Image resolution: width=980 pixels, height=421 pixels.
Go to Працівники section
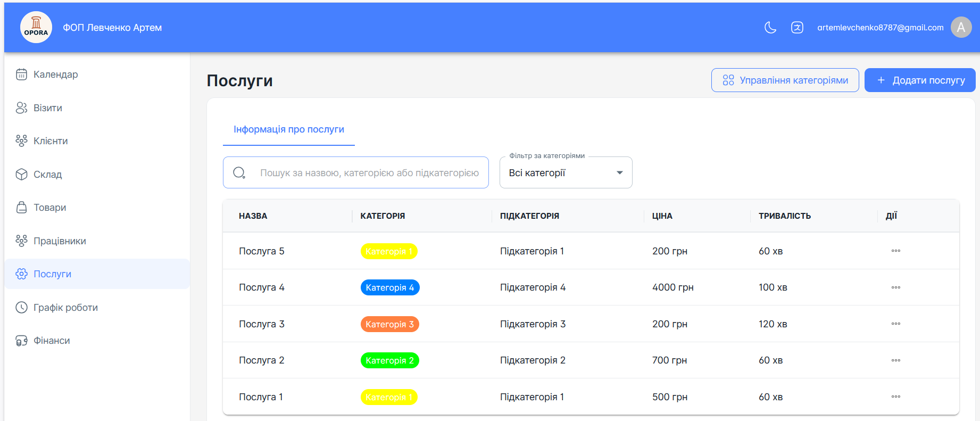click(97, 241)
